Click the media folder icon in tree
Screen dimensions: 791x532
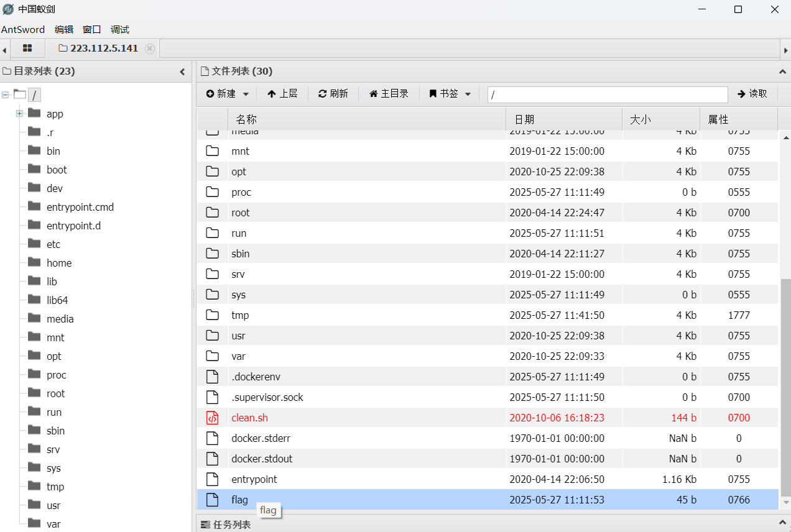tap(34, 318)
